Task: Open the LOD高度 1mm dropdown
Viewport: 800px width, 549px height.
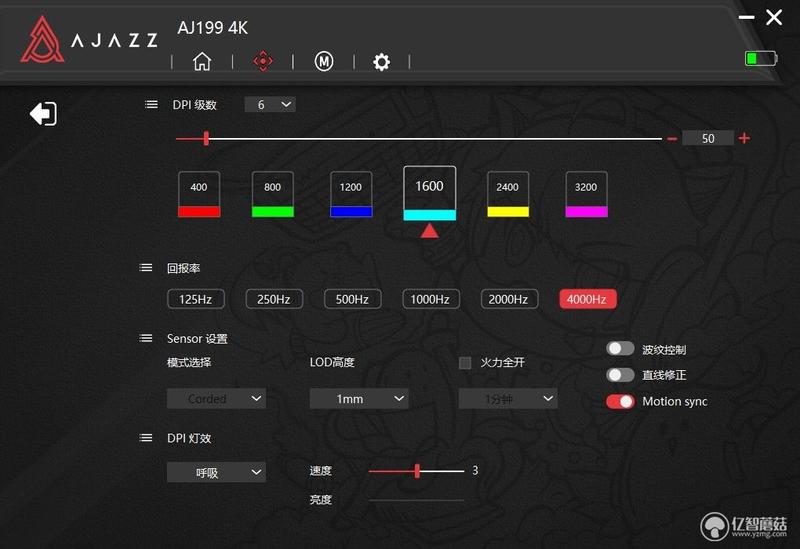Action: [359, 398]
